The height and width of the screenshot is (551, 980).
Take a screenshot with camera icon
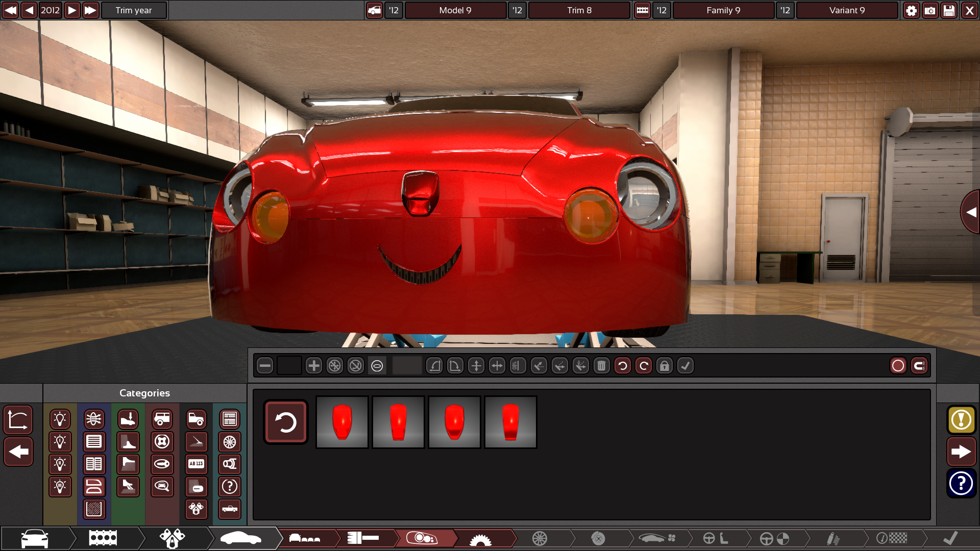(930, 10)
